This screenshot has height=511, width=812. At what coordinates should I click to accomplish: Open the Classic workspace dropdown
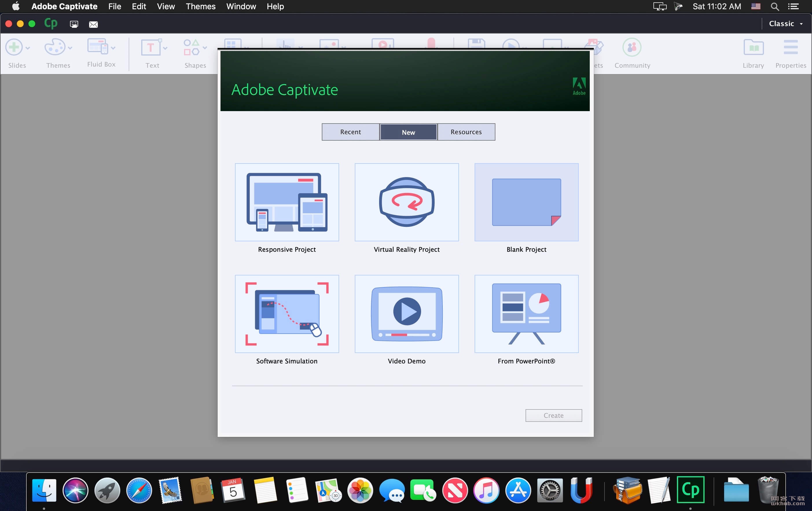pos(786,24)
